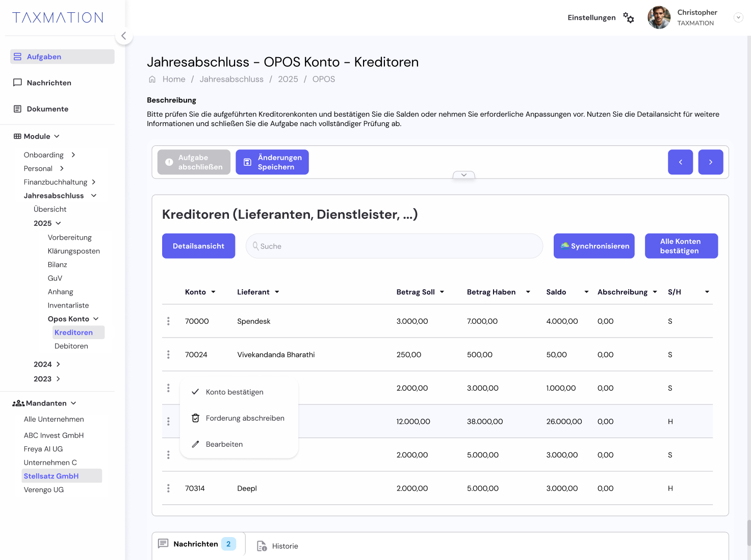Click the Synchronisieren button
This screenshot has width=751, height=560.
click(593, 246)
